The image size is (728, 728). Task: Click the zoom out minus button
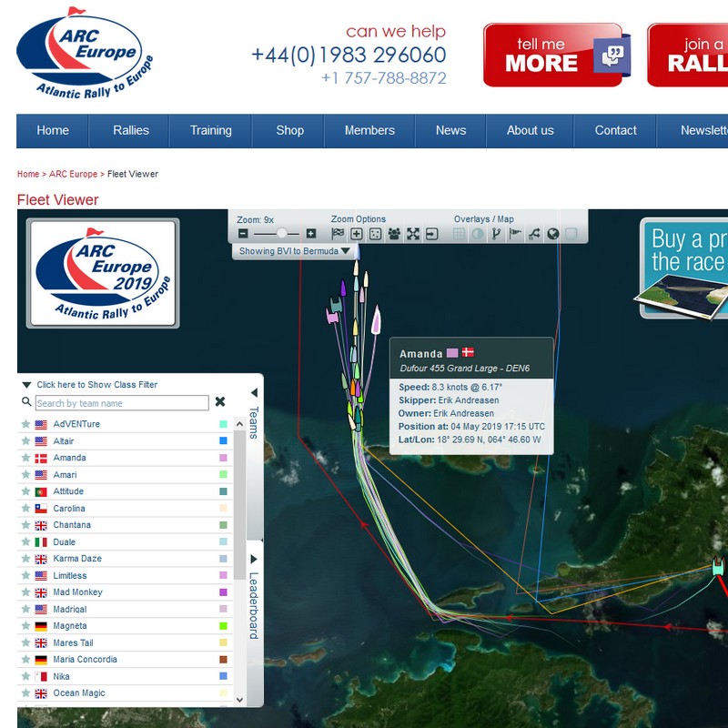[243, 234]
